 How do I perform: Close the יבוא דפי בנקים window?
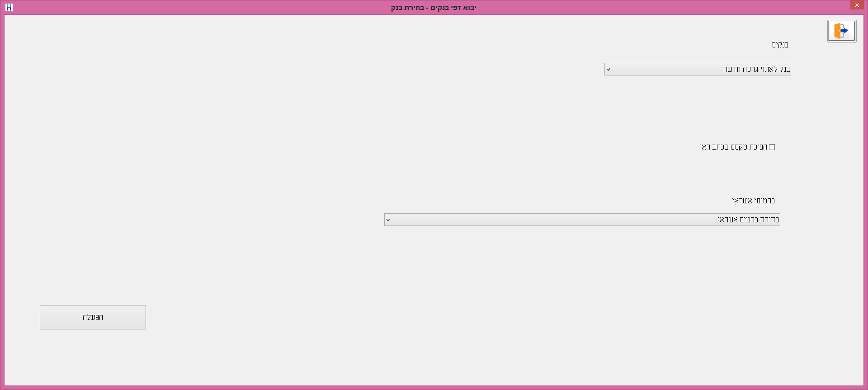(x=857, y=5)
